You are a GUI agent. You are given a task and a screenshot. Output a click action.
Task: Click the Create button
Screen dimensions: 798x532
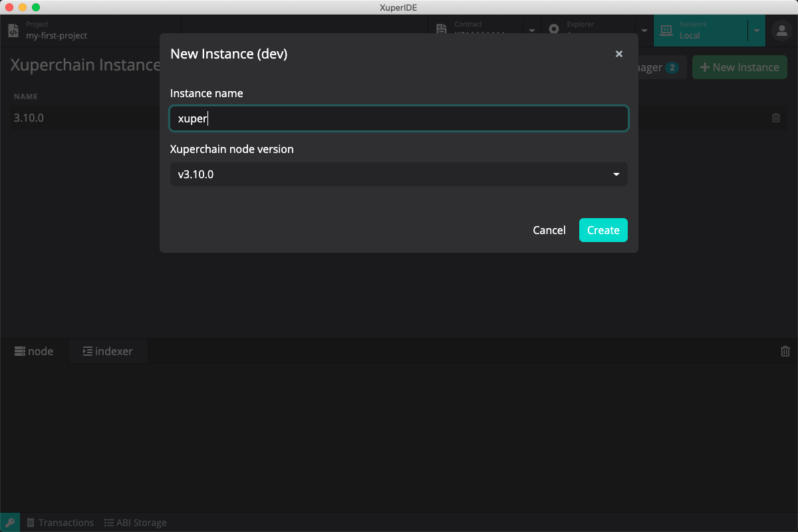click(x=603, y=230)
